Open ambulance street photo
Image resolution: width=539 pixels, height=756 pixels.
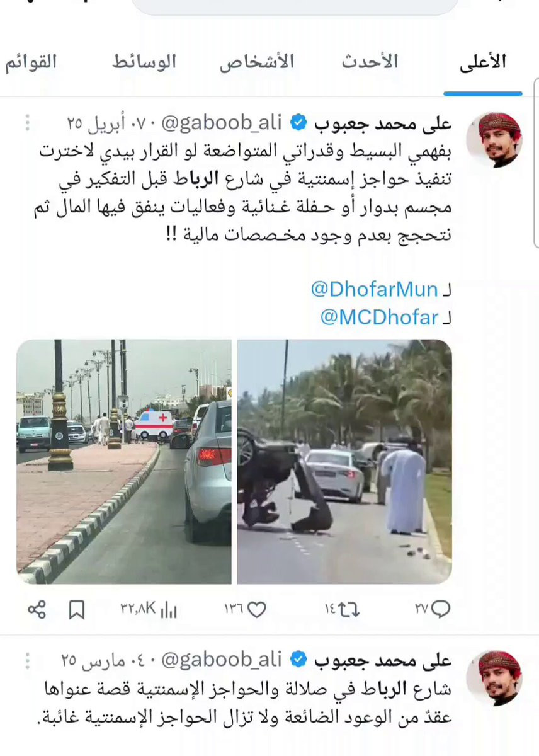pos(124,462)
